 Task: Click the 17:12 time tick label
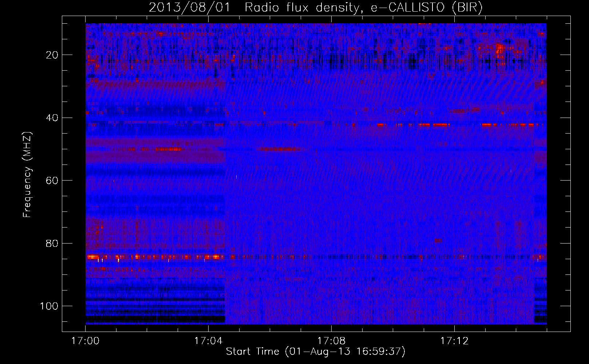pyautogui.click(x=454, y=341)
